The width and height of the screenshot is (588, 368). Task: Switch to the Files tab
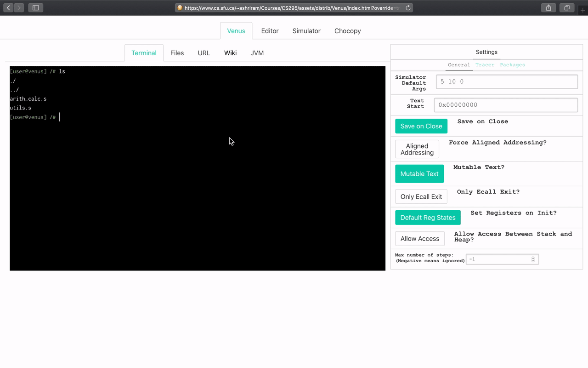pyautogui.click(x=177, y=53)
